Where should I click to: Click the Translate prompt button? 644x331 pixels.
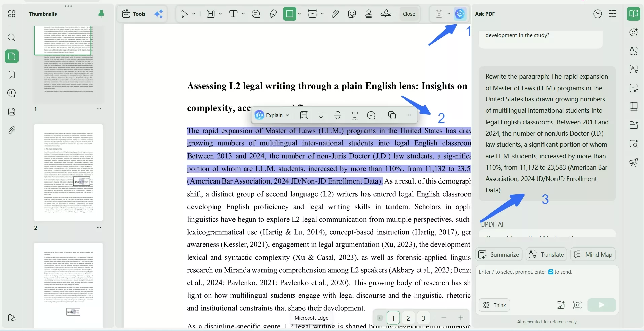(x=546, y=254)
